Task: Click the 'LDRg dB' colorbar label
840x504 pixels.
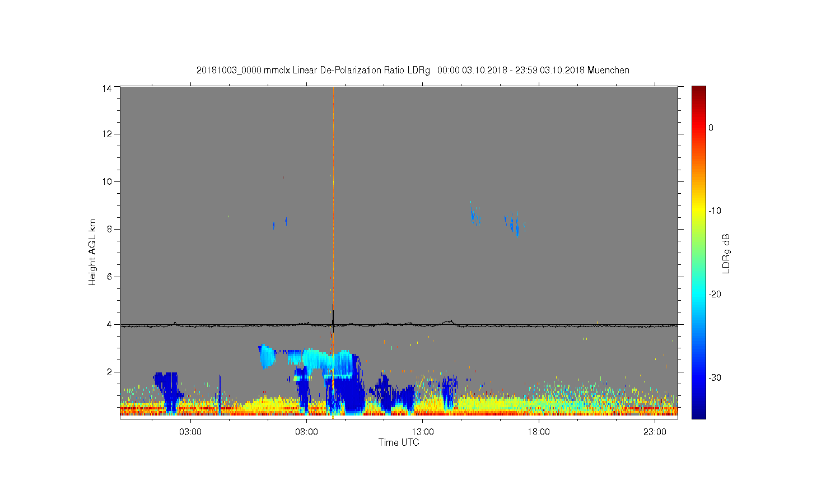Action: [726, 253]
